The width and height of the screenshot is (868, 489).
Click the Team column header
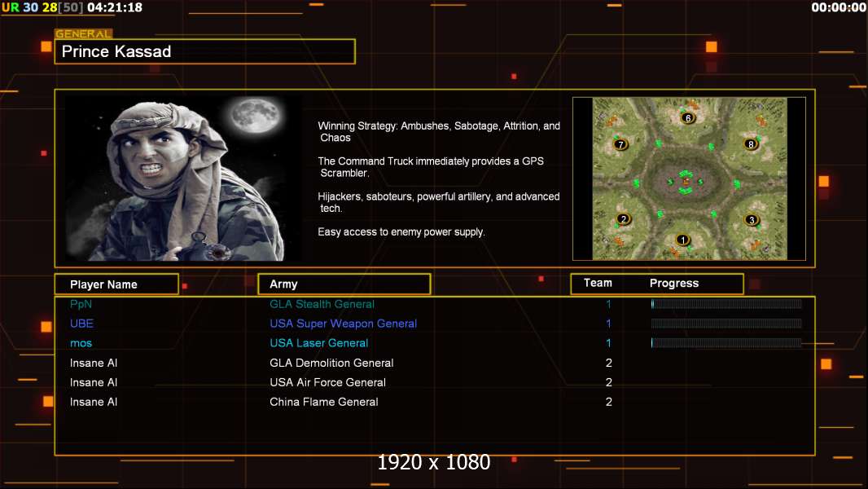598,283
